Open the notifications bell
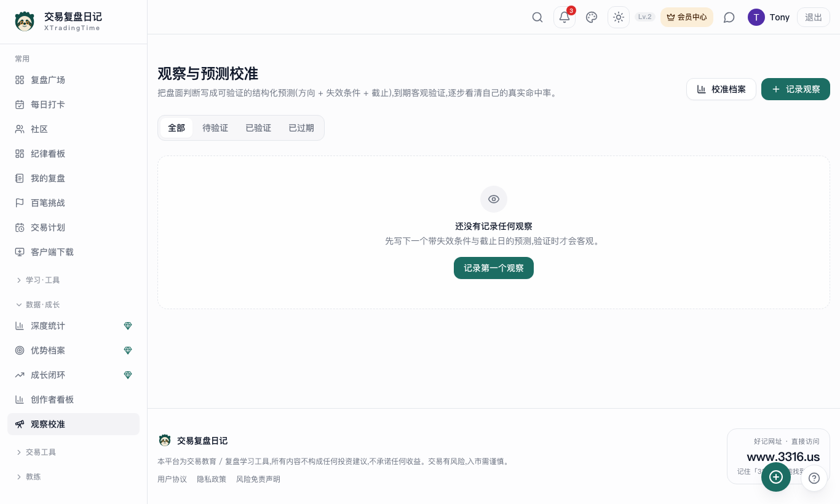This screenshot has height=504, width=840. coord(565,17)
